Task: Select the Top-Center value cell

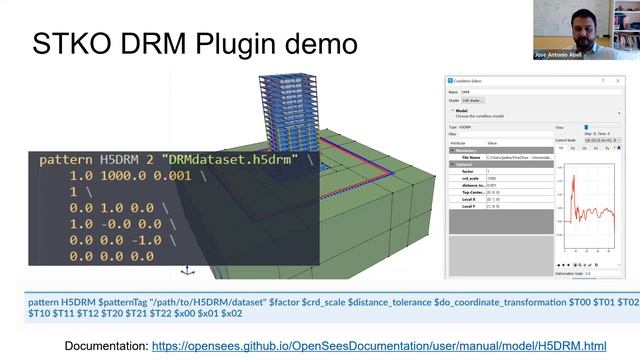Action: [520, 192]
